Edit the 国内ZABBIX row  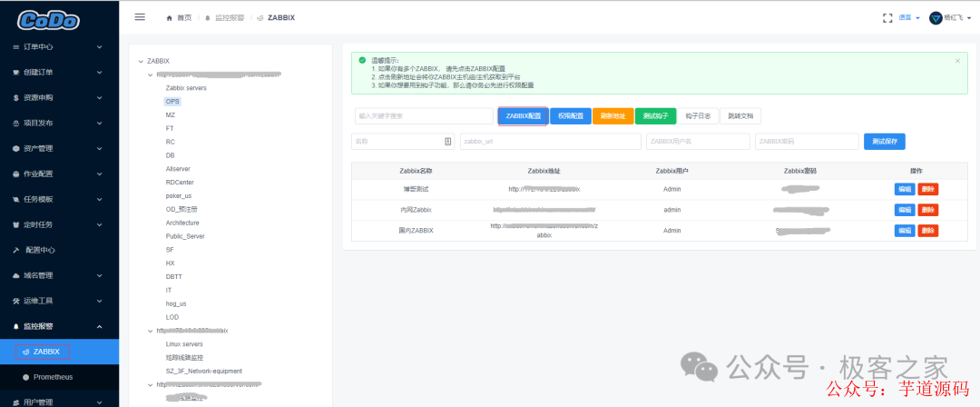(x=905, y=231)
